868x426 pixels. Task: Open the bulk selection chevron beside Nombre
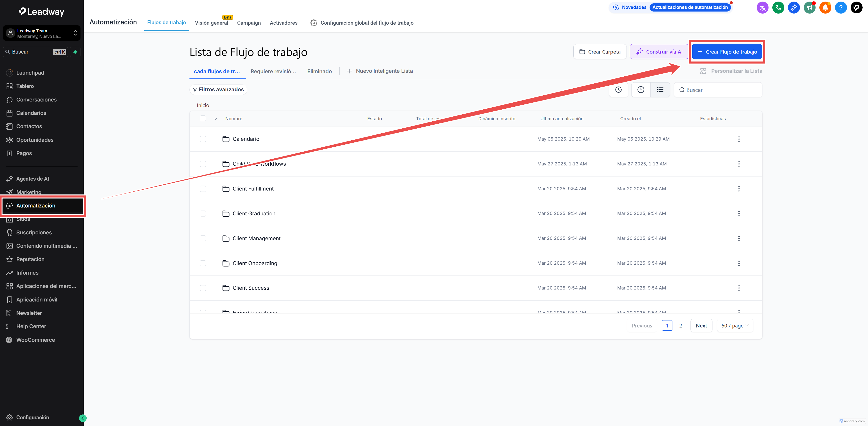tap(215, 119)
